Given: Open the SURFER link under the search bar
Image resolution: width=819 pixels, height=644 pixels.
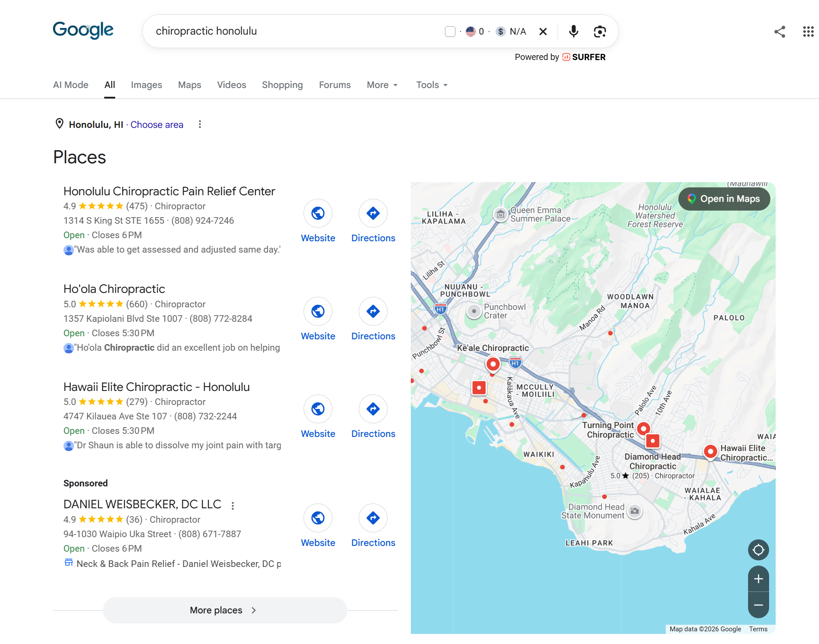Looking at the screenshot, I should [584, 57].
